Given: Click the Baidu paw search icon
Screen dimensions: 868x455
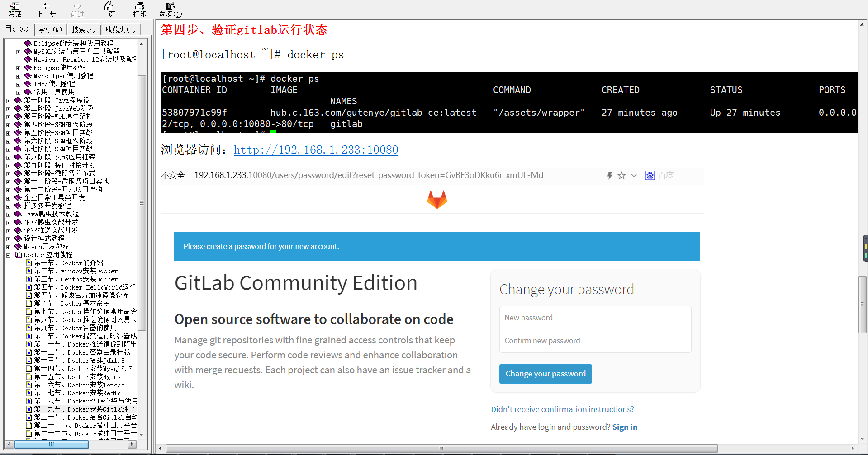Looking at the screenshot, I should point(650,175).
